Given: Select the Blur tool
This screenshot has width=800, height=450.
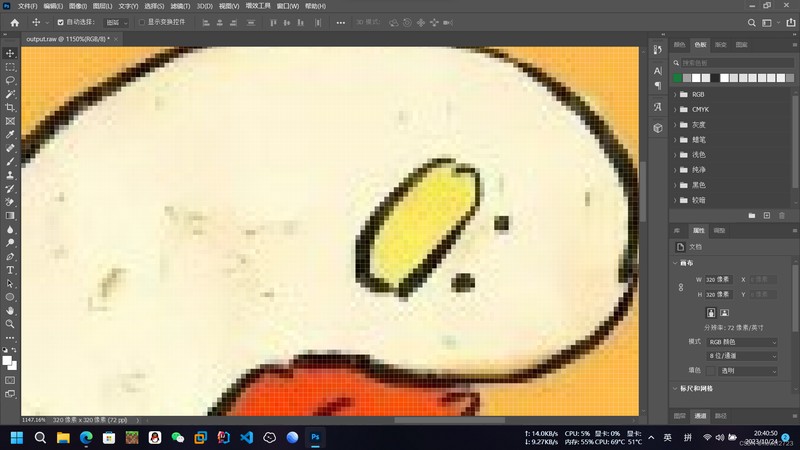Looking at the screenshot, I should click(10, 229).
